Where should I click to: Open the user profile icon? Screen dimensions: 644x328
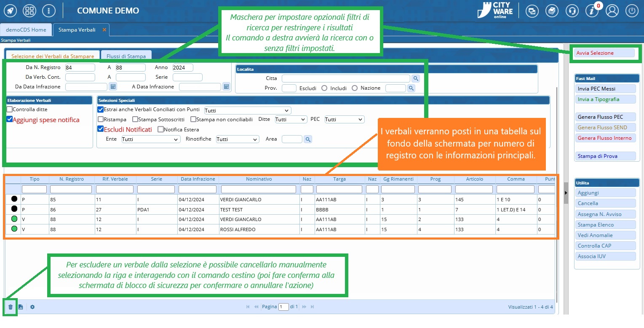[612, 11]
